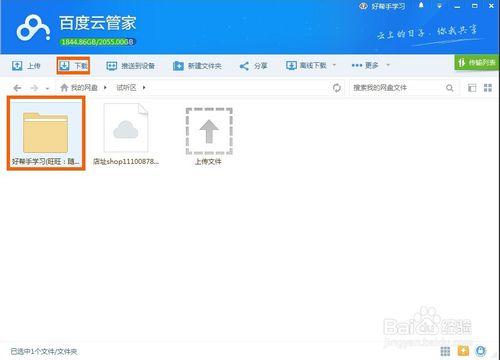
Task: Click the magnifier search icon
Action: click(x=449, y=88)
